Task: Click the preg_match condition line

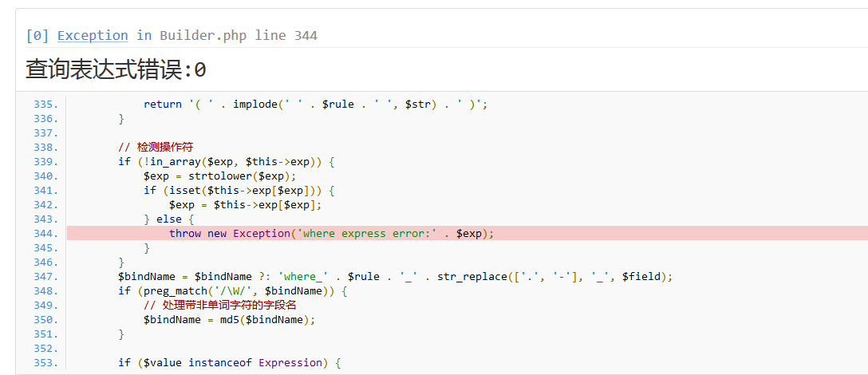Action: (x=233, y=290)
